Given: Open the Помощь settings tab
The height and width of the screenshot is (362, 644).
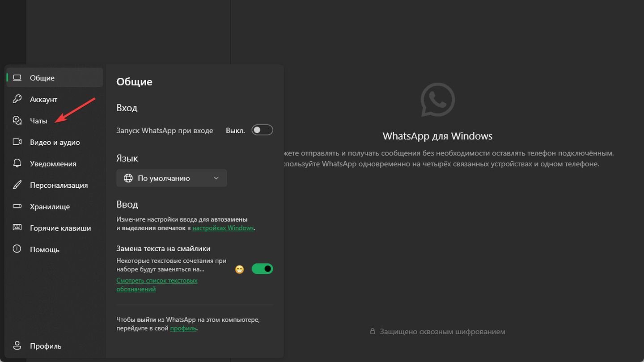Looking at the screenshot, I should pyautogui.click(x=55, y=249).
